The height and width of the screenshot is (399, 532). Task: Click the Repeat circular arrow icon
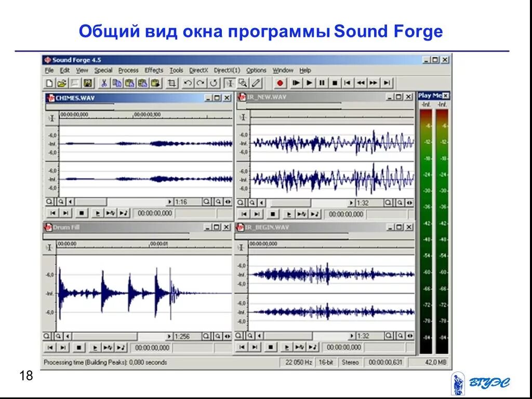click(214, 83)
